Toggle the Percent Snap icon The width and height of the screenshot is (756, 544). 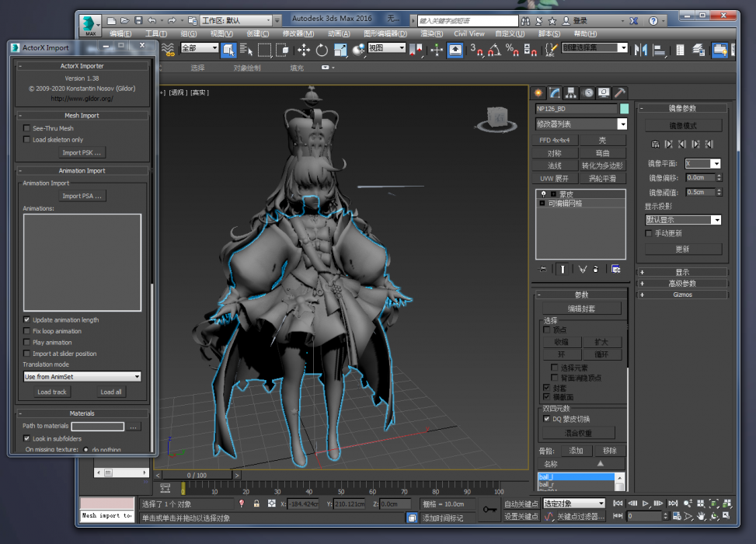click(512, 50)
